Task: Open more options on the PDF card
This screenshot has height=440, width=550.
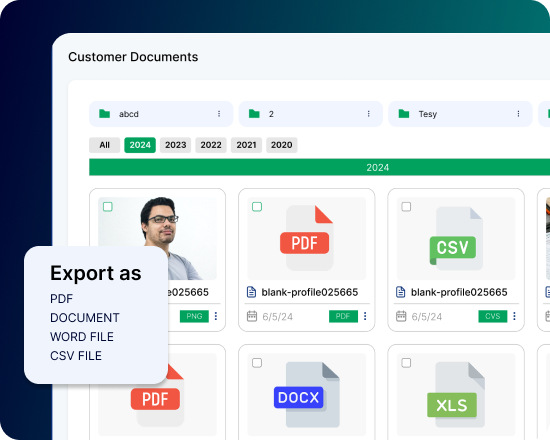Action: tap(365, 316)
